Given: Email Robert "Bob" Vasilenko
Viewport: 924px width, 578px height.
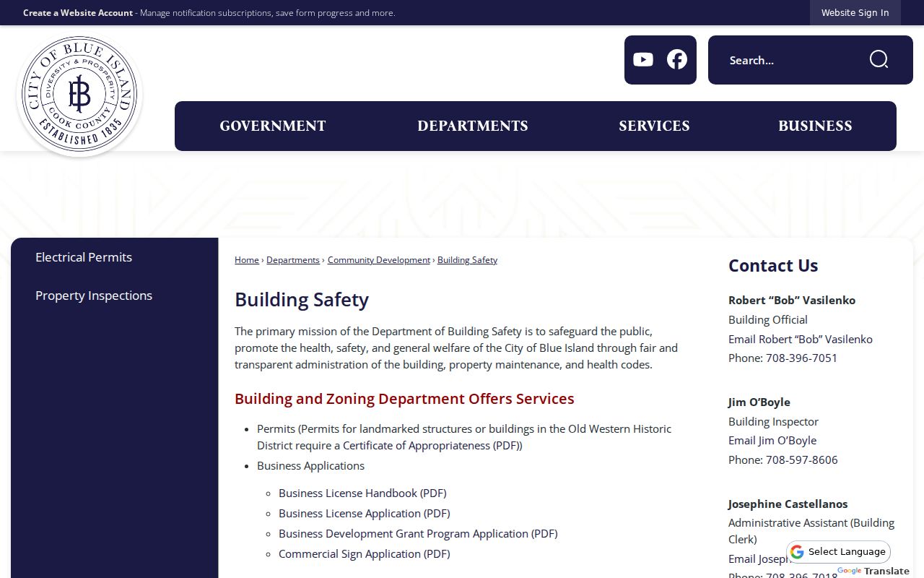Looking at the screenshot, I should coord(801,339).
